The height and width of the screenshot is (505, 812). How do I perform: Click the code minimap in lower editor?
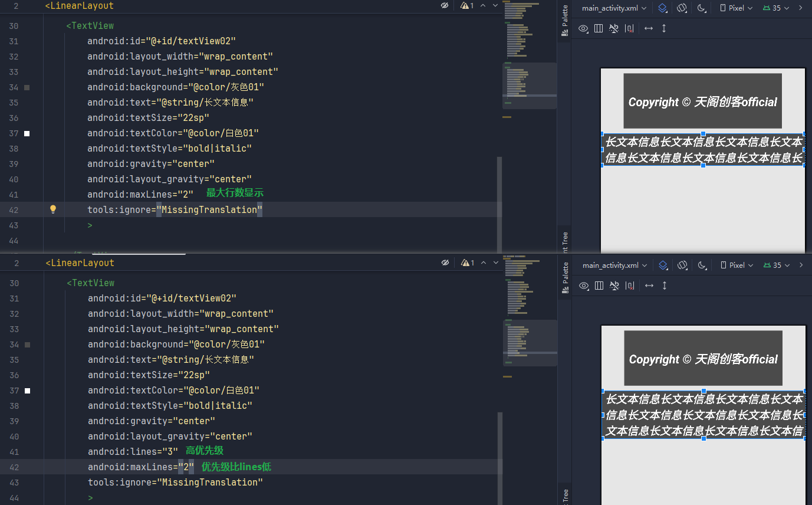pyautogui.click(x=530, y=316)
